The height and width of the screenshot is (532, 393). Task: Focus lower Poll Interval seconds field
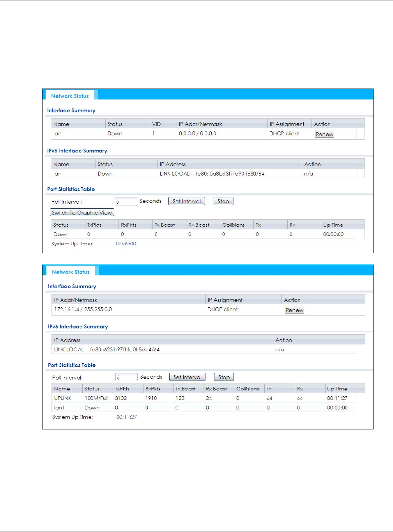coord(127,377)
